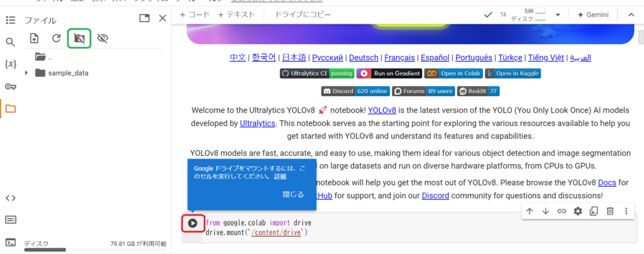Delete the cell with trash icon
The height and width of the screenshot is (254, 644).
(x=610, y=211)
